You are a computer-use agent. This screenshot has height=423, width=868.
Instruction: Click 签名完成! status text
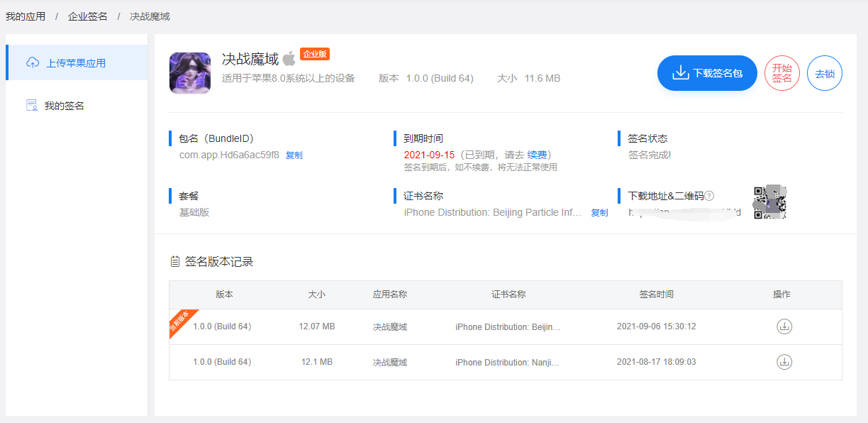pos(650,155)
